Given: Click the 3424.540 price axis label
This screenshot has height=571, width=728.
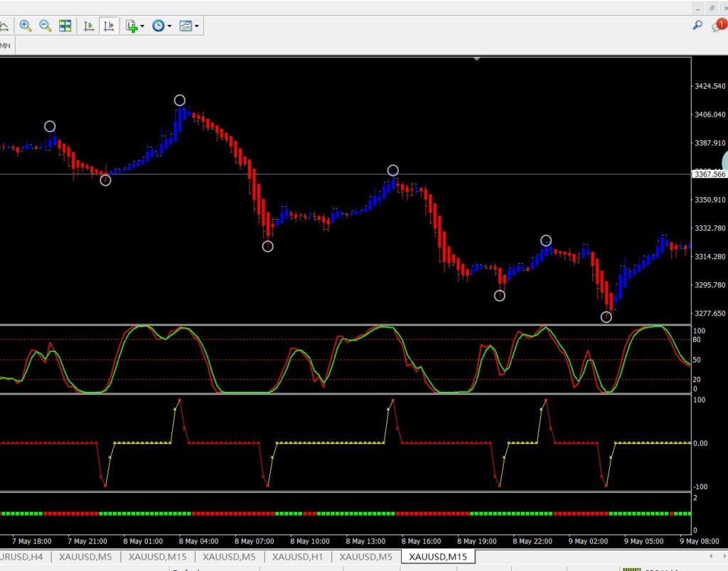Looking at the screenshot, I should [x=710, y=86].
